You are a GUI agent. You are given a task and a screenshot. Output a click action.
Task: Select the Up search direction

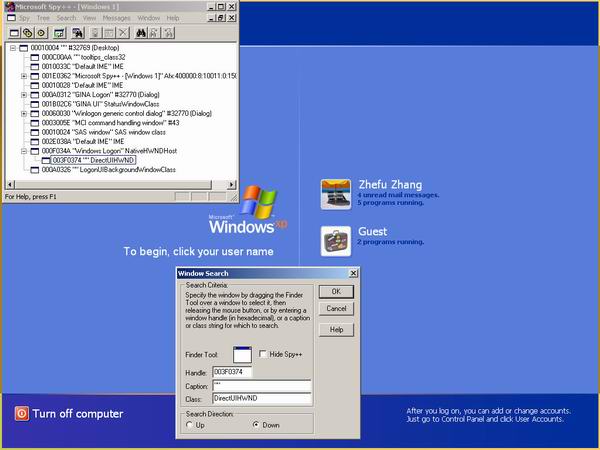189,425
